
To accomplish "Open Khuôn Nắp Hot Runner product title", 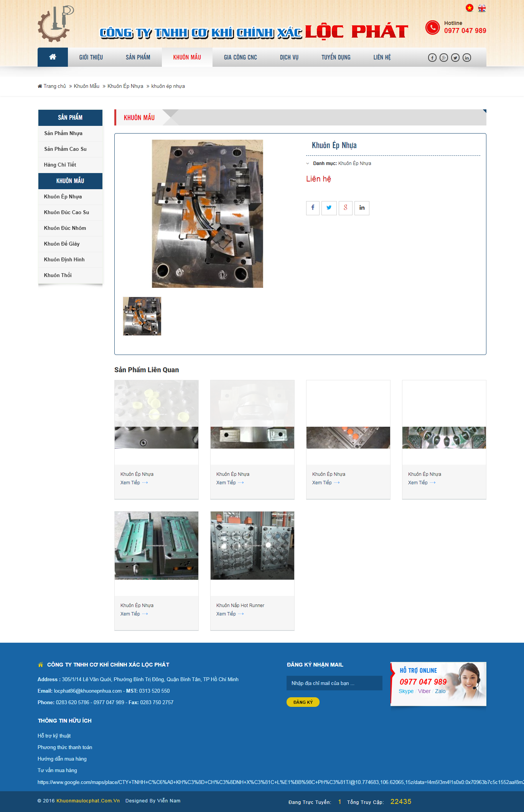I will [x=240, y=606].
